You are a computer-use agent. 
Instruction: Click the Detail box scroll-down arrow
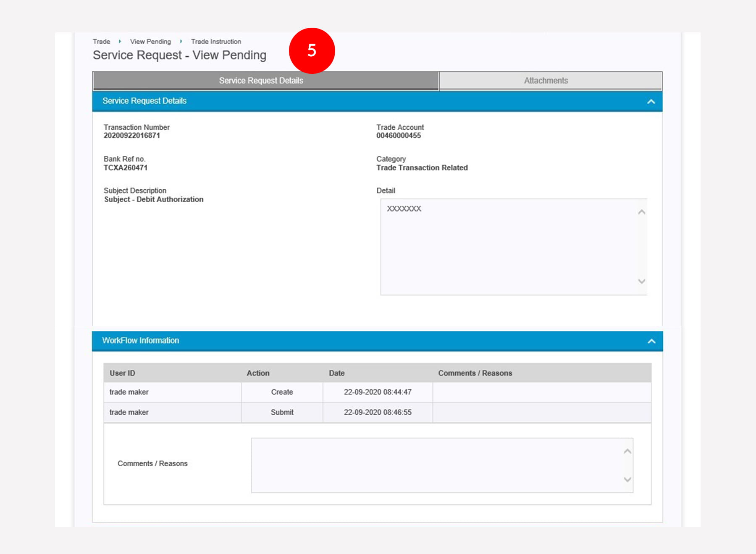pyautogui.click(x=641, y=281)
